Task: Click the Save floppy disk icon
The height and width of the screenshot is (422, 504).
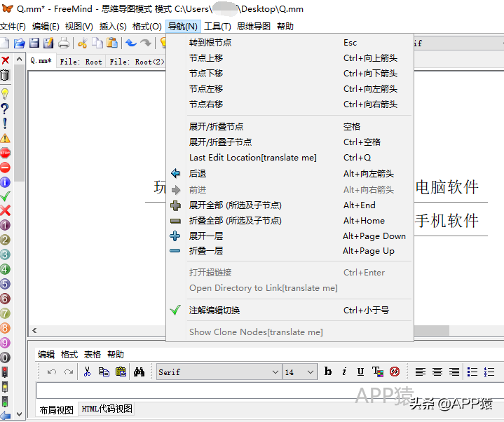Action: [x=34, y=43]
